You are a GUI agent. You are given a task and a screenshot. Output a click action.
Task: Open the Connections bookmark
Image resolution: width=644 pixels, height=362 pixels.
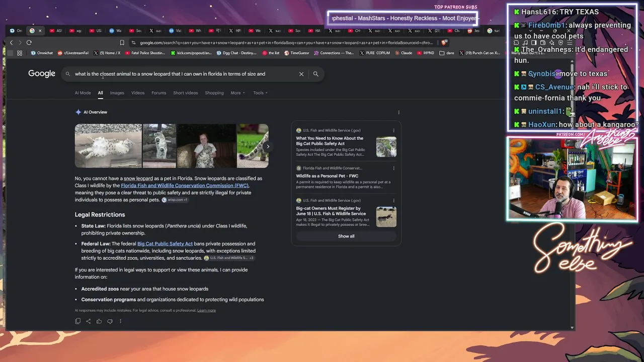pos(334,53)
